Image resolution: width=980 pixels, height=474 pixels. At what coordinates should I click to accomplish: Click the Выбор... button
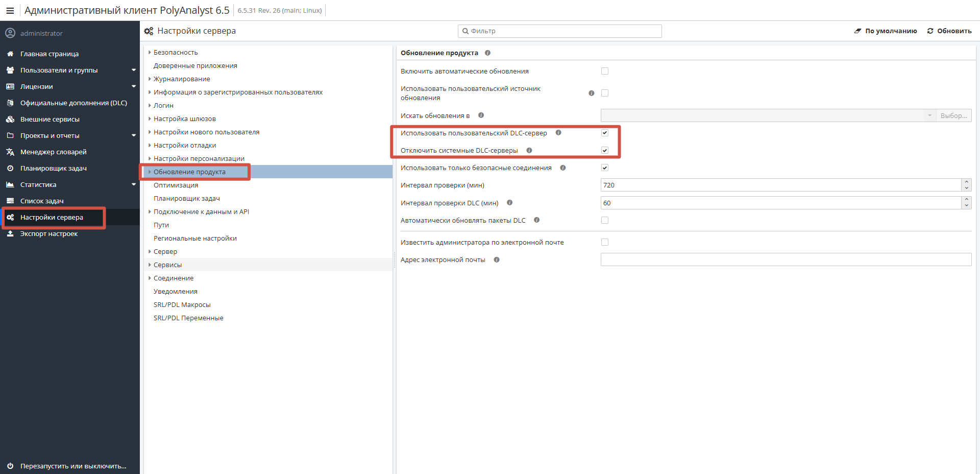pos(953,115)
